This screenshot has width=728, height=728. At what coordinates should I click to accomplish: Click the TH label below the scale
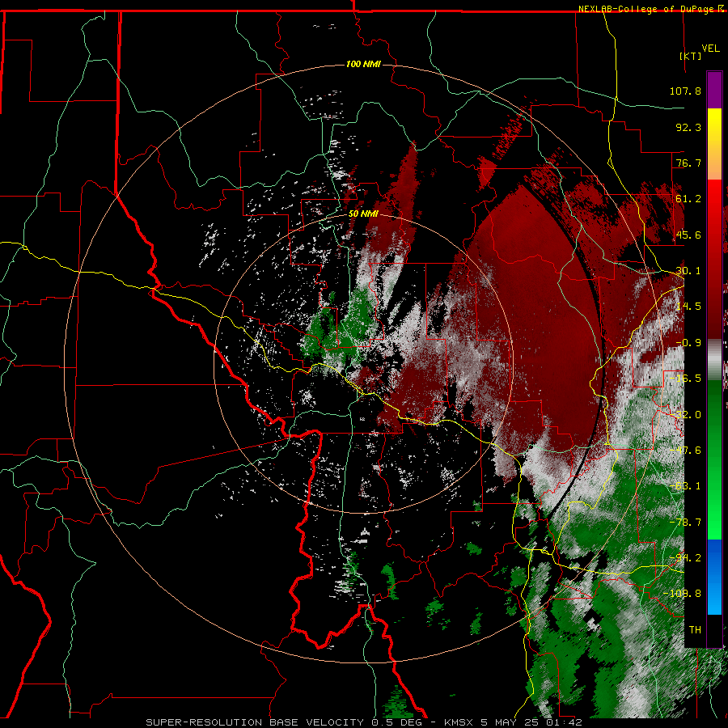pos(695,630)
